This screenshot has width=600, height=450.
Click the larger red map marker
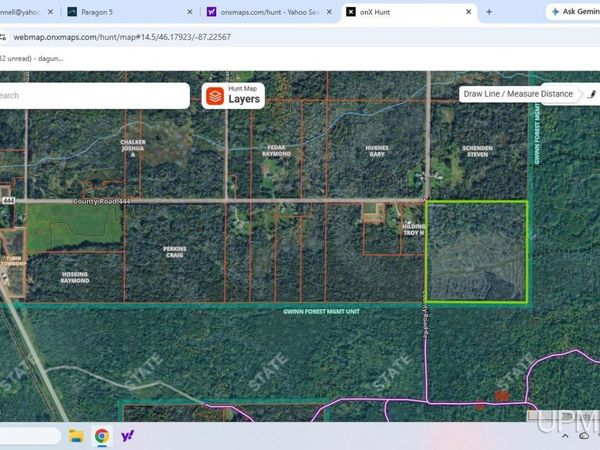pyautogui.click(x=502, y=396)
